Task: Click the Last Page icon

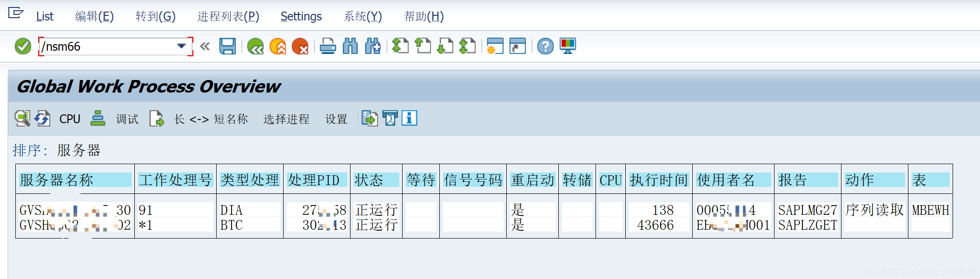Action: pyautogui.click(x=468, y=46)
